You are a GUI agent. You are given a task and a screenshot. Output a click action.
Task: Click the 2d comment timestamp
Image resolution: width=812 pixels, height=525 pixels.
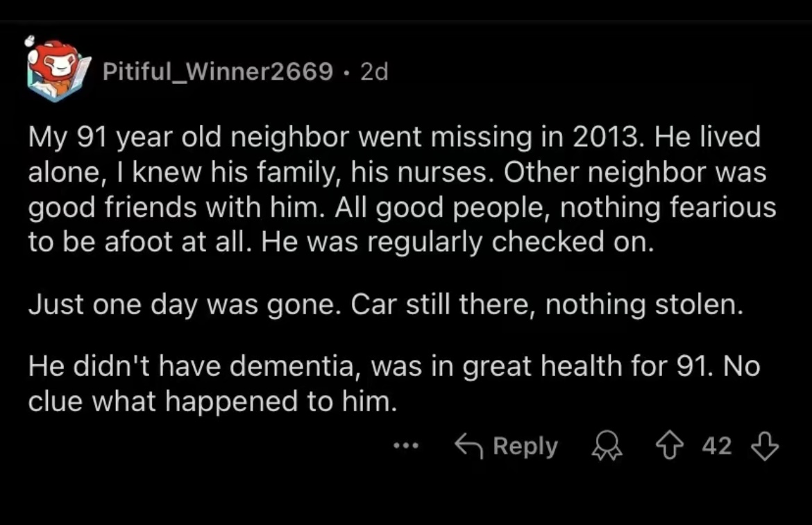pyautogui.click(x=374, y=71)
